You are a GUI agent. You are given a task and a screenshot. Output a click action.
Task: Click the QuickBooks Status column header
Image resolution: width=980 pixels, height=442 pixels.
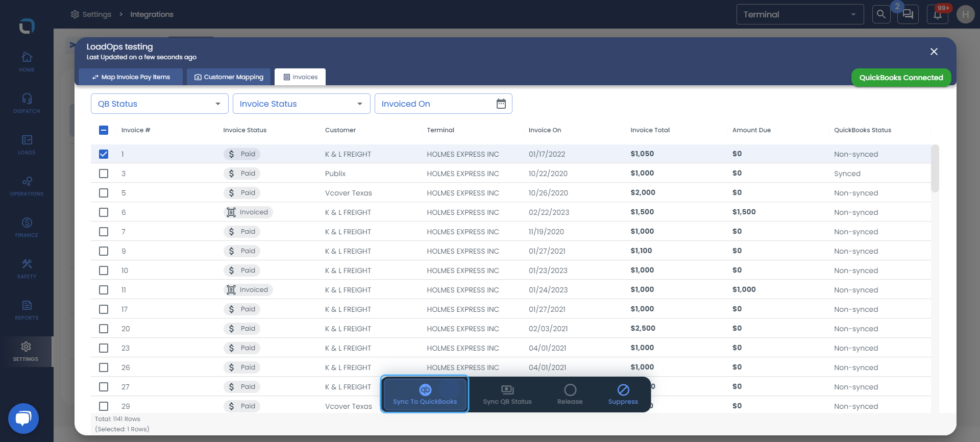point(863,130)
